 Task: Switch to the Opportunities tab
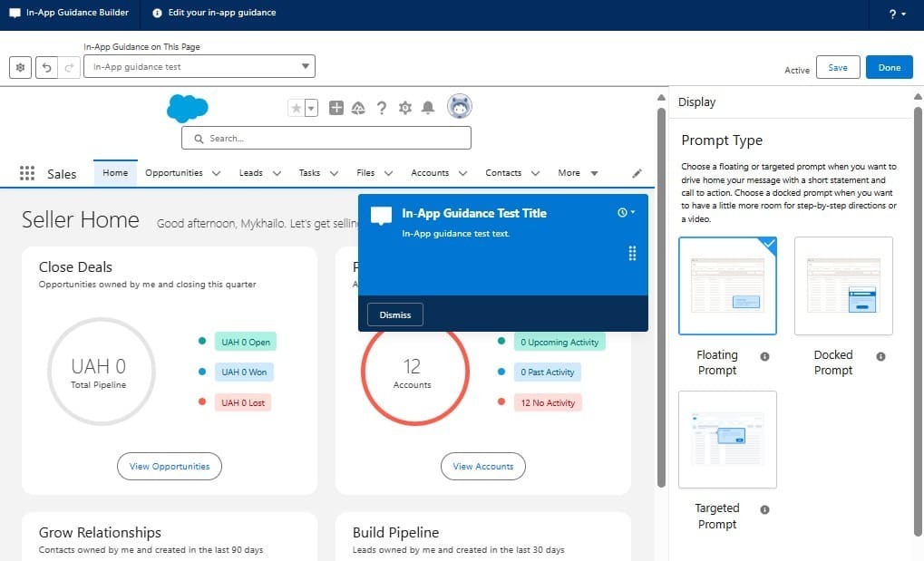pyautogui.click(x=174, y=173)
